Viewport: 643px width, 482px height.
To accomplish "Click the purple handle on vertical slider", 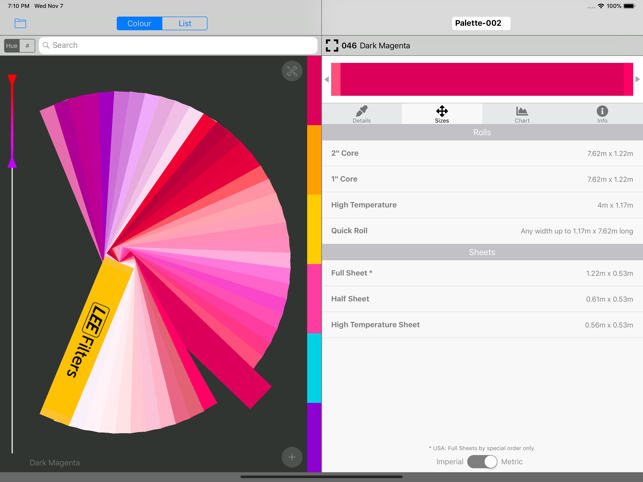I will [x=12, y=162].
